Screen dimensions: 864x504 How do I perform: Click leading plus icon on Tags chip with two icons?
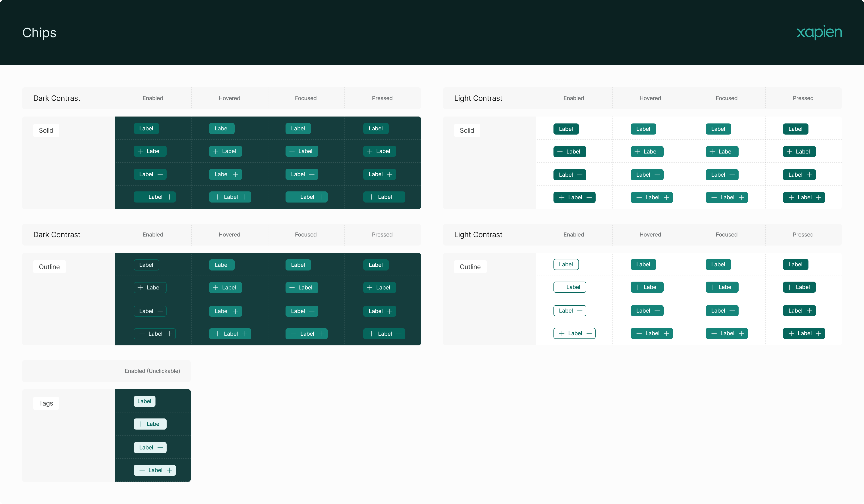coord(142,470)
